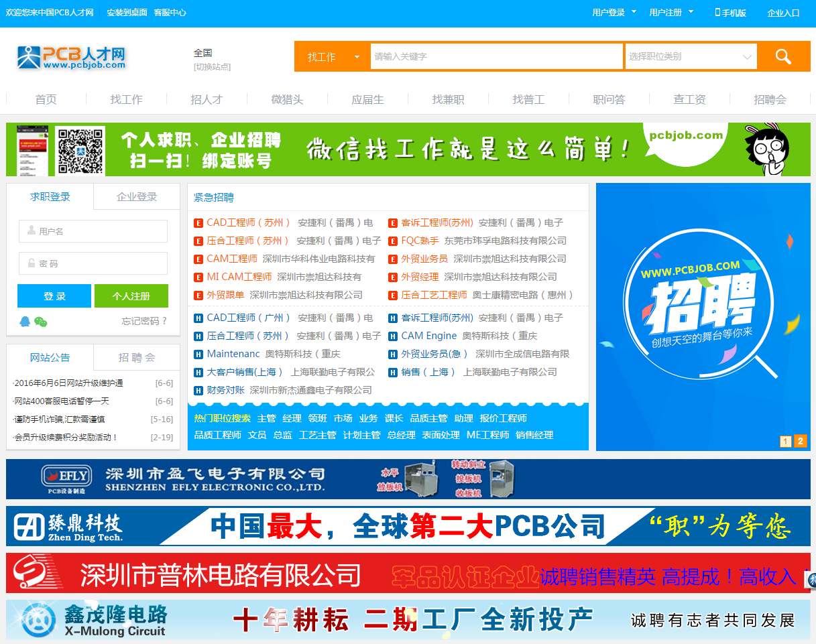Open the 深圳市普林电路 banner ad
The height and width of the screenshot is (644, 816).
pyautogui.click(x=408, y=573)
